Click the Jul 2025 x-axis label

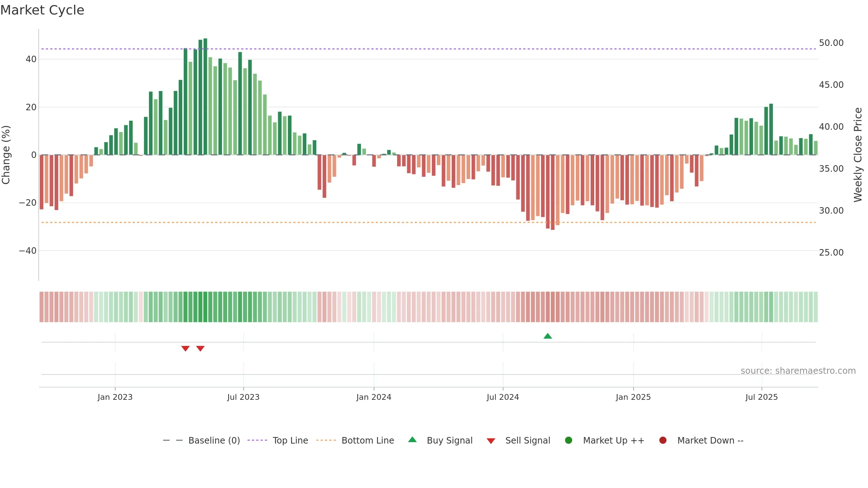point(762,397)
